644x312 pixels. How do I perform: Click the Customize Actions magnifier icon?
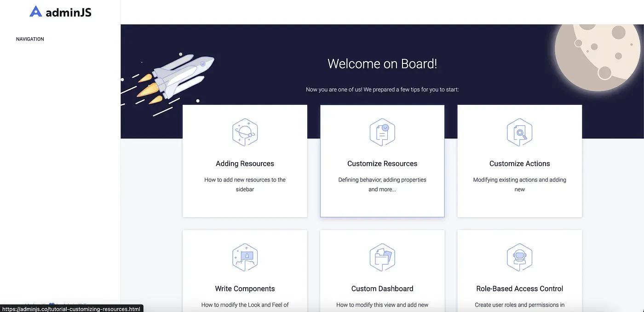point(519,132)
